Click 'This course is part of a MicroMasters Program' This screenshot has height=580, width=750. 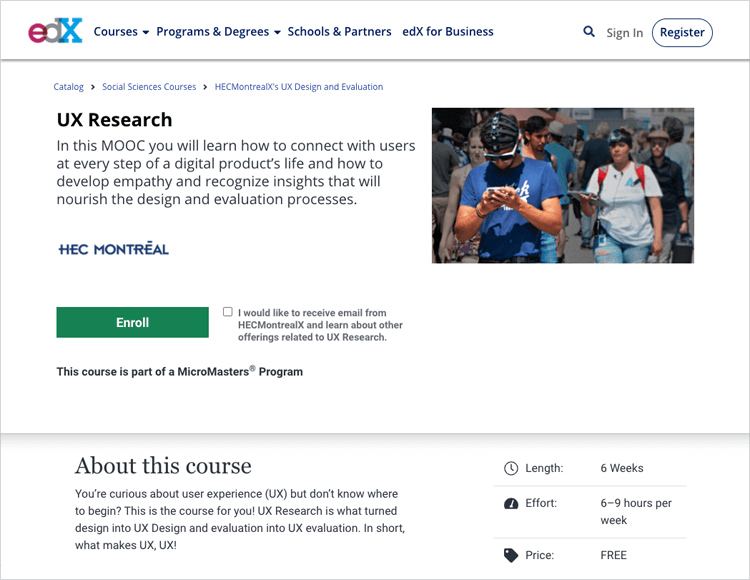[180, 372]
